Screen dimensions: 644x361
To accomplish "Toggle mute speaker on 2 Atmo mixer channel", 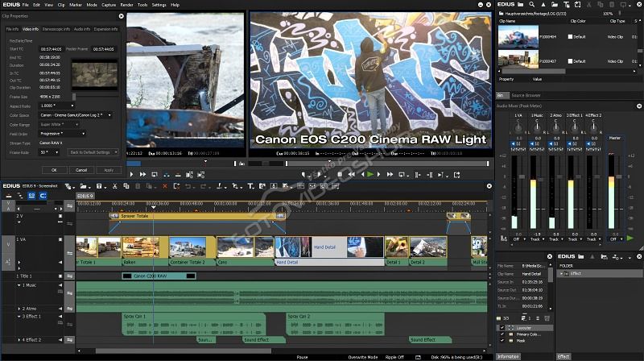I will tap(551, 144).
